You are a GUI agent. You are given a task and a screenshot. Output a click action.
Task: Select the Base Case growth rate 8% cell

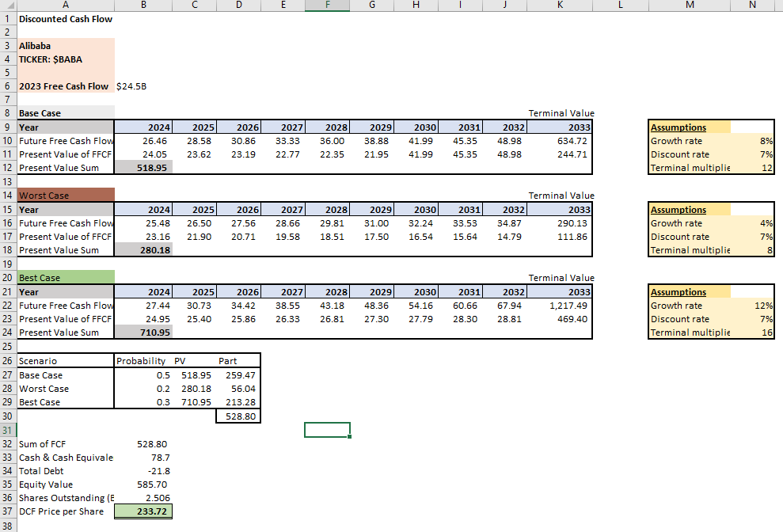tap(753, 141)
